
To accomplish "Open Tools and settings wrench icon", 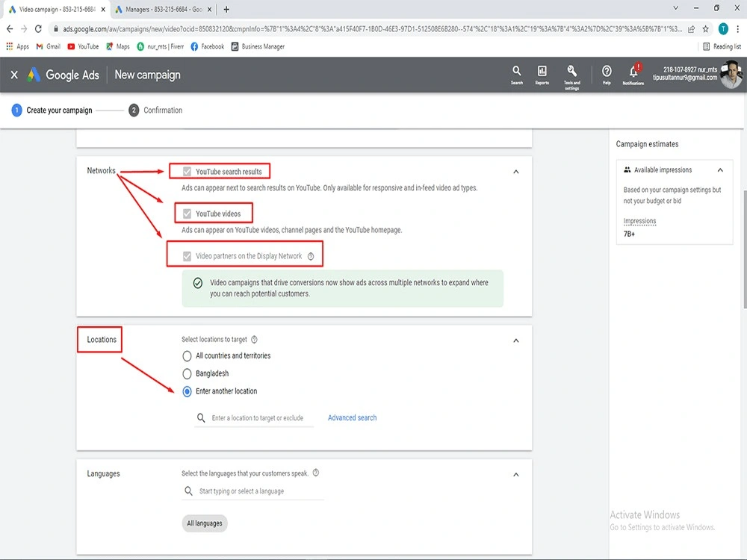I will click(x=571, y=77).
